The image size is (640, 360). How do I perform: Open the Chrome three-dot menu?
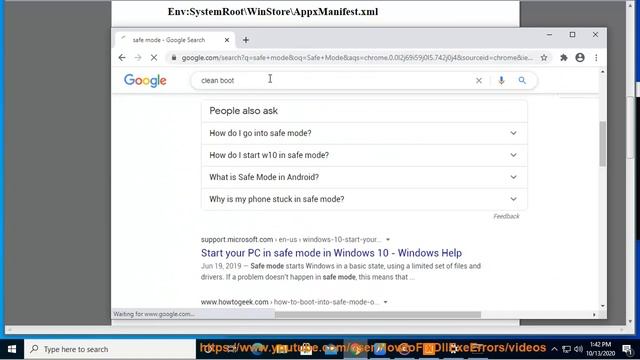click(x=596, y=58)
